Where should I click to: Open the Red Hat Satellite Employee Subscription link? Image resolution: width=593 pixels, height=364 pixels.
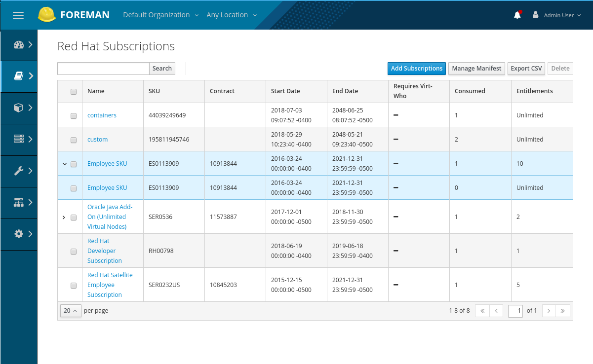point(110,285)
